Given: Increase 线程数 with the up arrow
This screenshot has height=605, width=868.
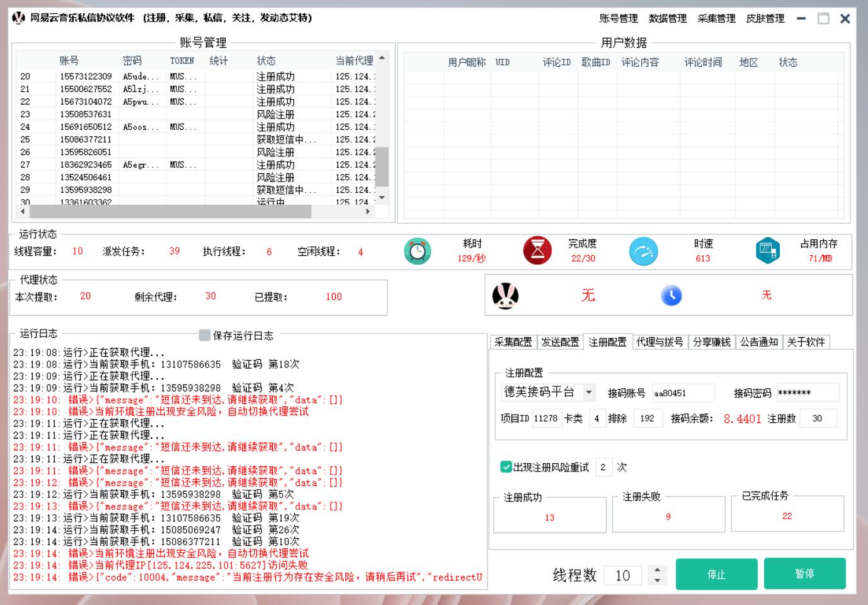Looking at the screenshot, I should 657,569.
